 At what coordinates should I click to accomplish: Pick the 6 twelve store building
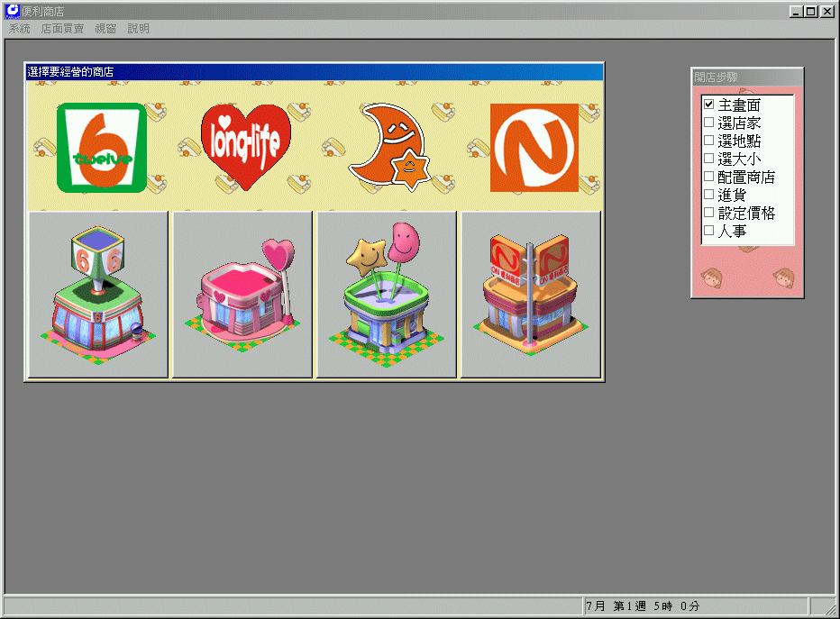pos(98,294)
